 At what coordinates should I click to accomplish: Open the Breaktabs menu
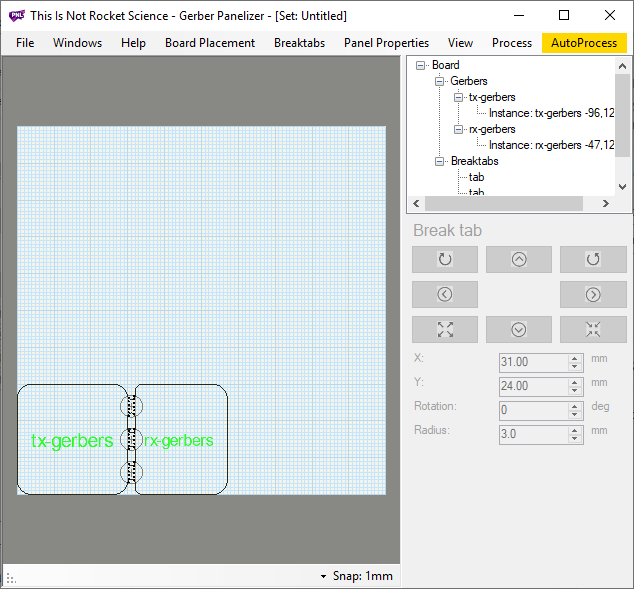299,43
